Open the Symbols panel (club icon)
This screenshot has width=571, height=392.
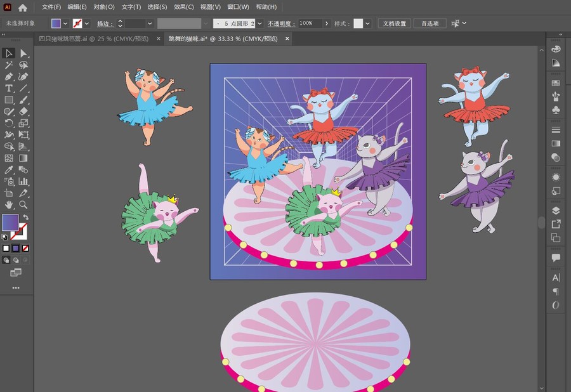tap(556, 110)
